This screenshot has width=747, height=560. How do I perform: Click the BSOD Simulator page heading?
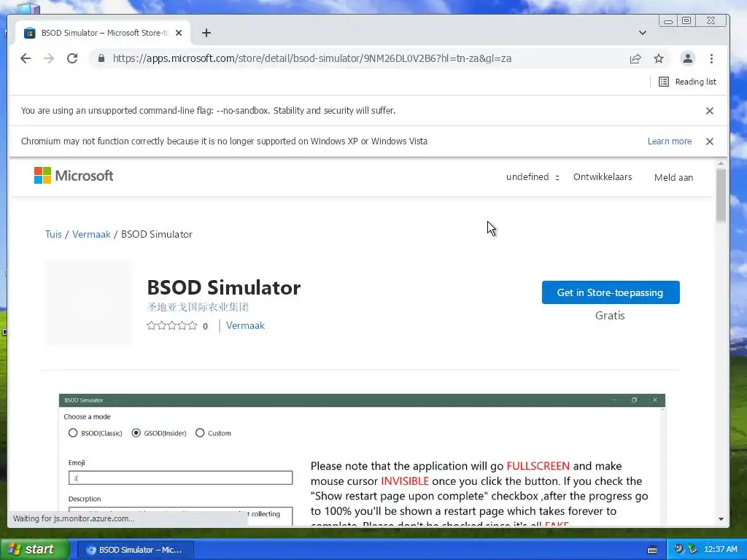click(x=223, y=287)
